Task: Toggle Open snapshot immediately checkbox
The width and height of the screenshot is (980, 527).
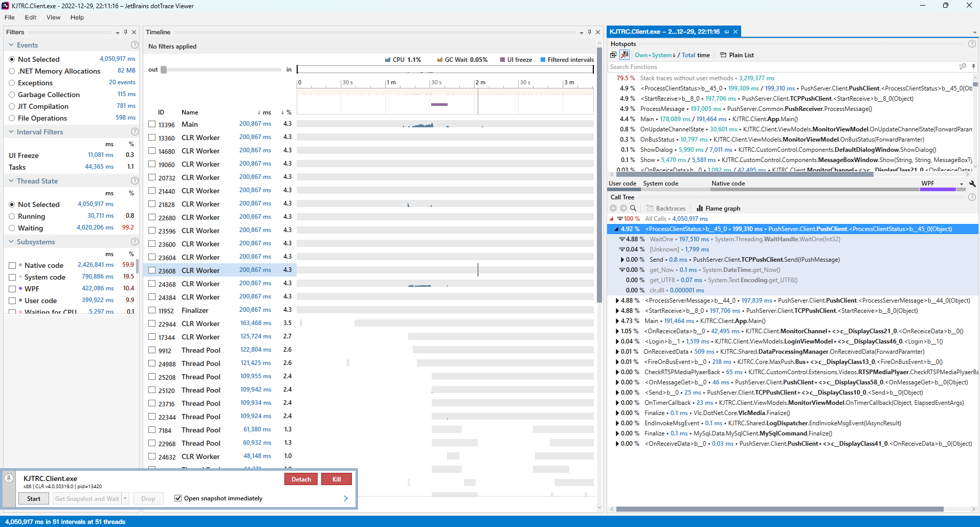Action: pos(178,498)
